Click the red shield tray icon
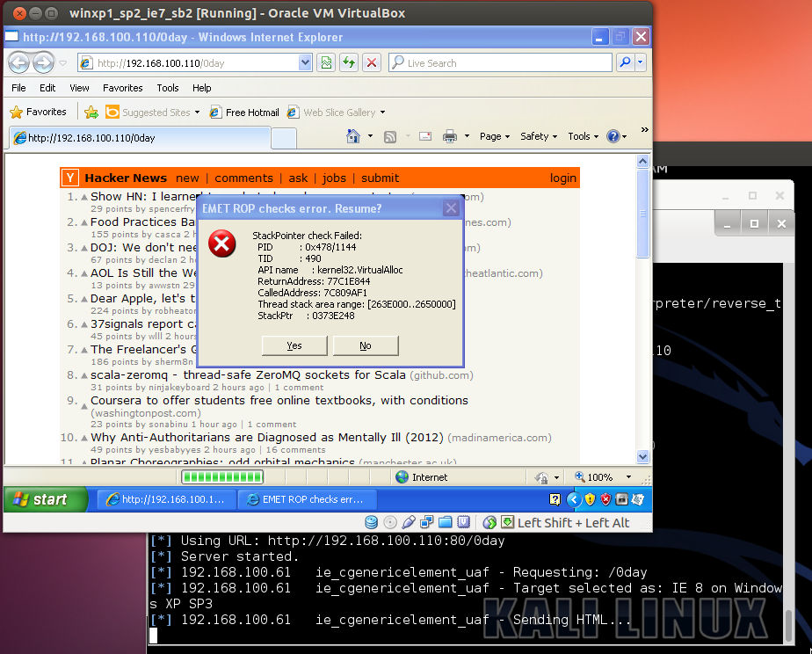Viewport: 812px width, 654px height. [x=605, y=499]
